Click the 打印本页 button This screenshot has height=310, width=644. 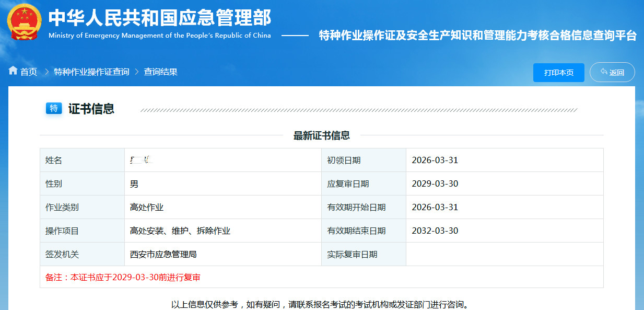click(x=559, y=73)
